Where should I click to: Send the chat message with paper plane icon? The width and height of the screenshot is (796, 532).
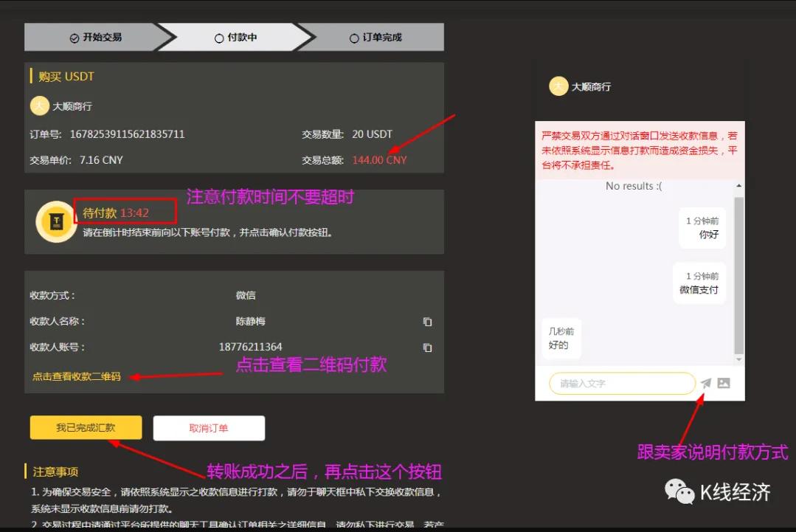(706, 383)
